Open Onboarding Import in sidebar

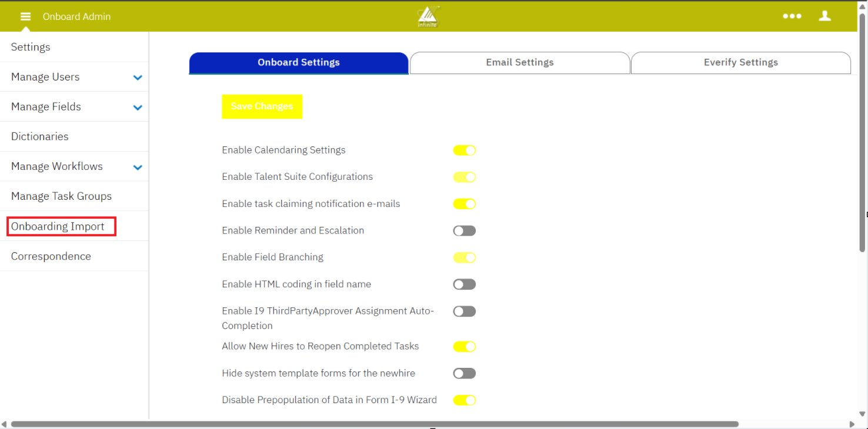[58, 226]
